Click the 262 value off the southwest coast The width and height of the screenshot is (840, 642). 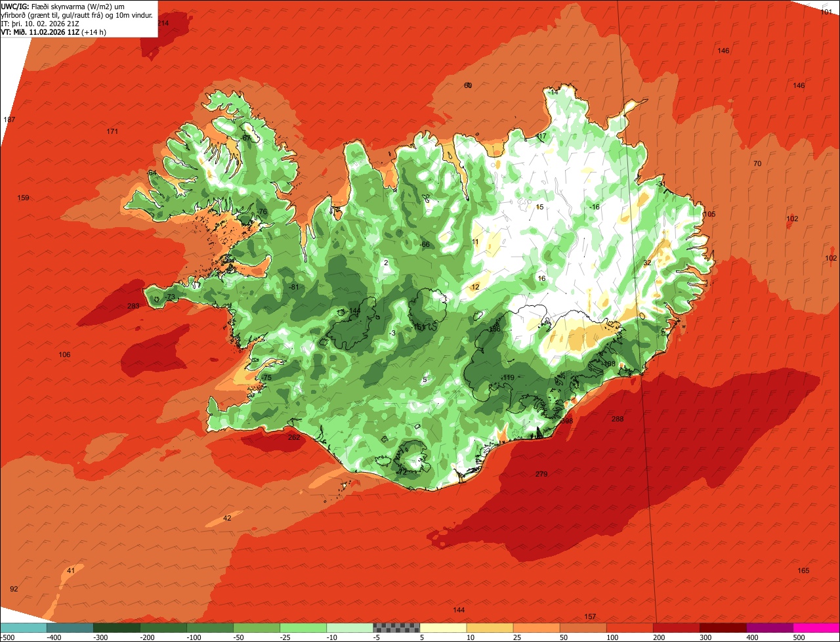pyautogui.click(x=294, y=437)
